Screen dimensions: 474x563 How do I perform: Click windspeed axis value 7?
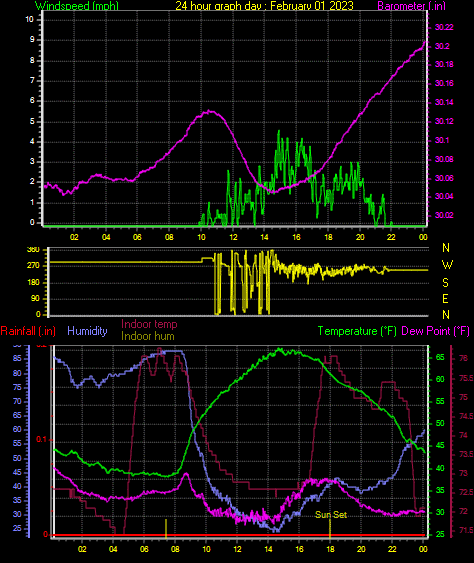[32, 80]
